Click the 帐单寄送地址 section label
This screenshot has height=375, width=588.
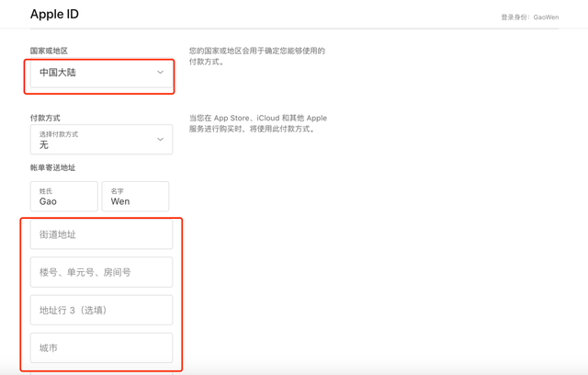(x=52, y=167)
